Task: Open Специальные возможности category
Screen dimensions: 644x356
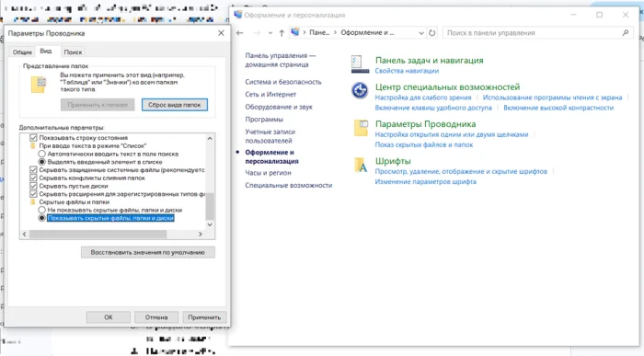Action: (x=289, y=185)
